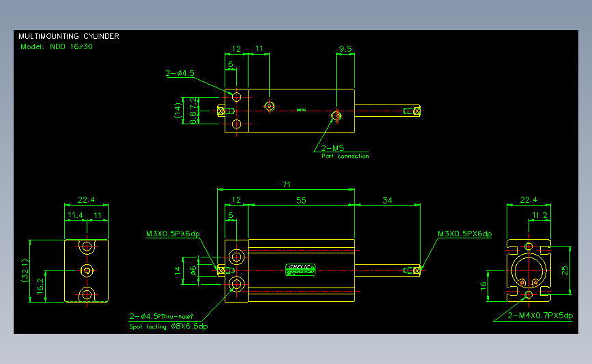Click the 34 rod length dimension

coord(387,200)
